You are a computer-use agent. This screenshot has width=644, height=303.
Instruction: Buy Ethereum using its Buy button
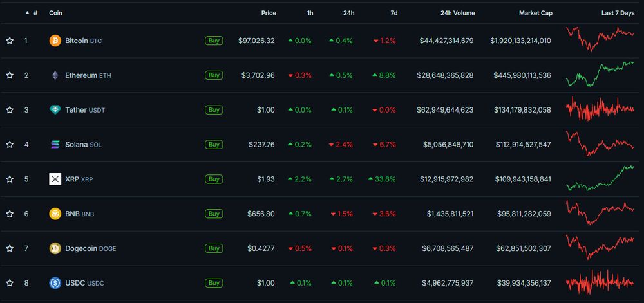pos(214,75)
